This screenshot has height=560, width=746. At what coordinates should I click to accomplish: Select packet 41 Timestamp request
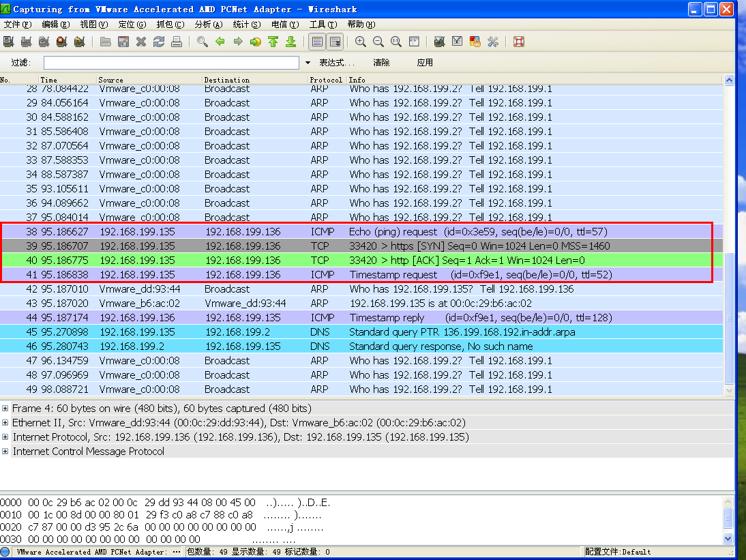(x=361, y=274)
